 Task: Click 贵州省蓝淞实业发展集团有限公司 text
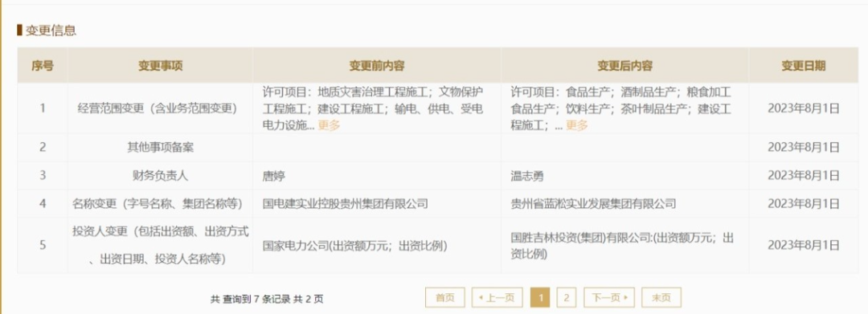593,204
